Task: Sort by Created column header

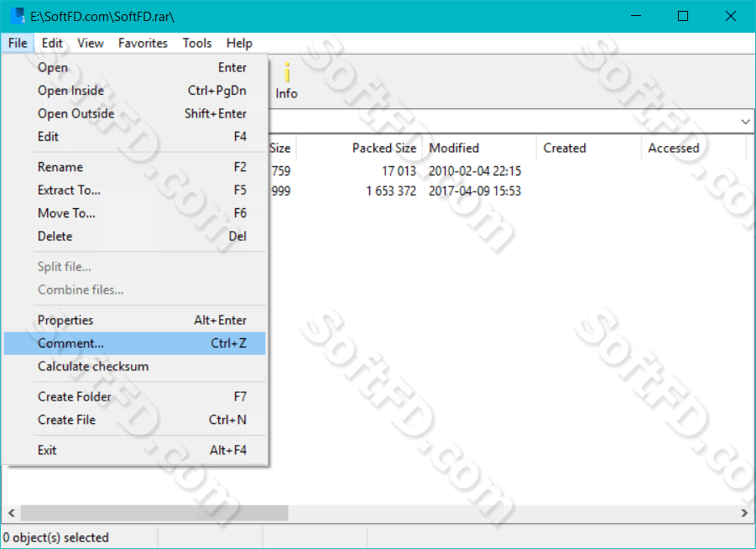Action: pyautogui.click(x=589, y=148)
